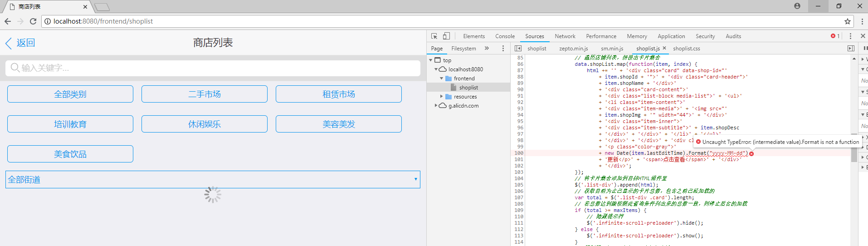Open the Application tab
Viewport: 868px width, 246px height.
coord(671,36)
